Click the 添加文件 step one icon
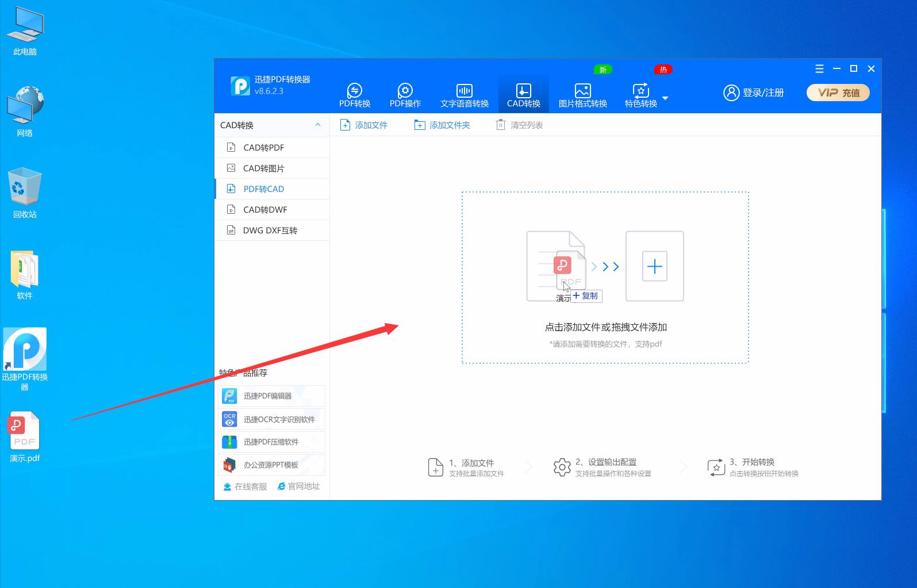Image resolution: width=917 pixels, height=588 pixels. [436, 467]
